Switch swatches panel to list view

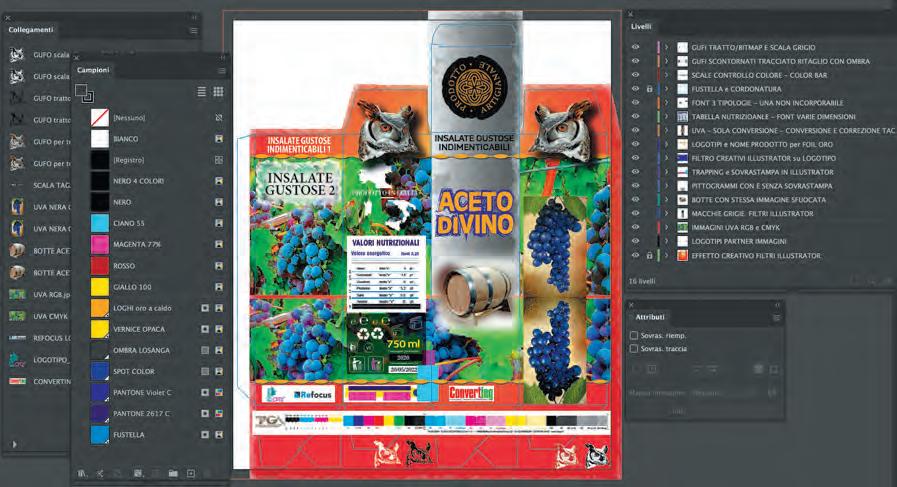pos(201,92)
